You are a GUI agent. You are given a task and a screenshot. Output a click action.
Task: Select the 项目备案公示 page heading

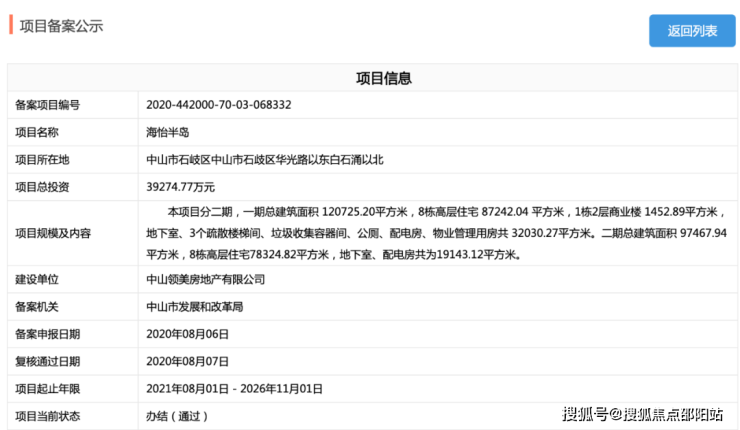pyautogui.click(x=61, y=26)
